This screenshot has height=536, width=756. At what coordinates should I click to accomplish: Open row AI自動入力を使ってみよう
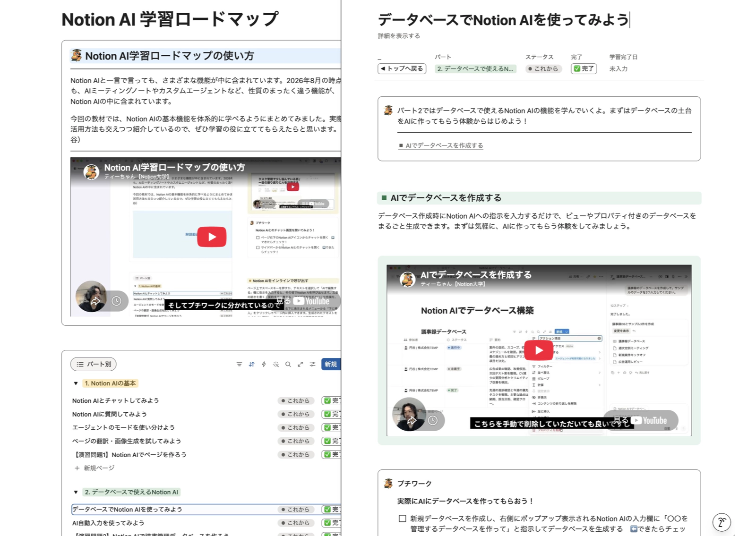coord(108,523)
